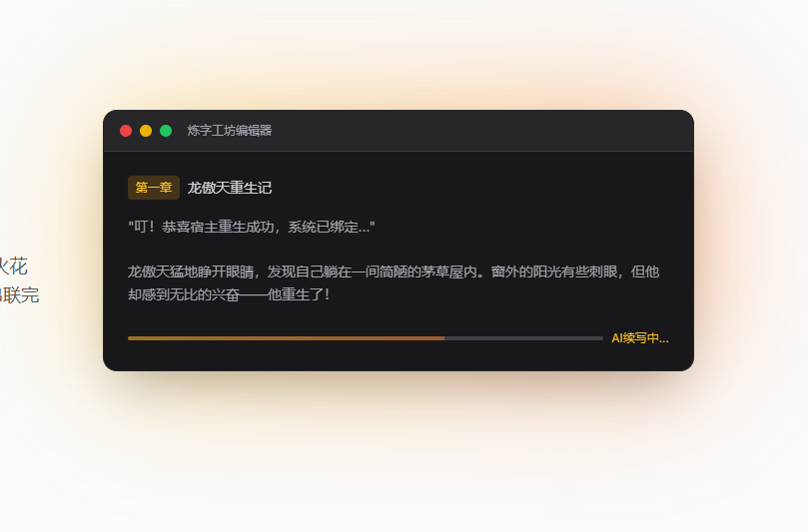Click the gray unfilled part of progress bar
Screen dimensions: 808x532
click(523, 338)
